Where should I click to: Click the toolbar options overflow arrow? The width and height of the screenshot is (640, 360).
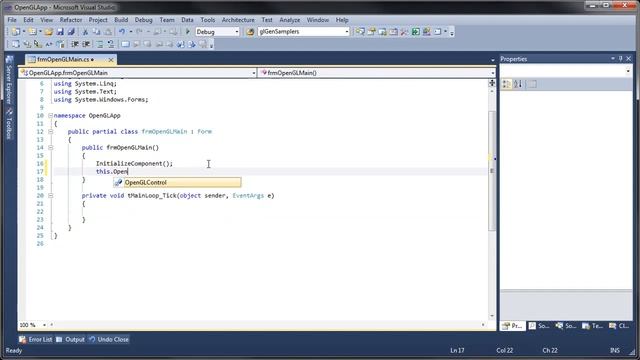[x=452, y=33]
